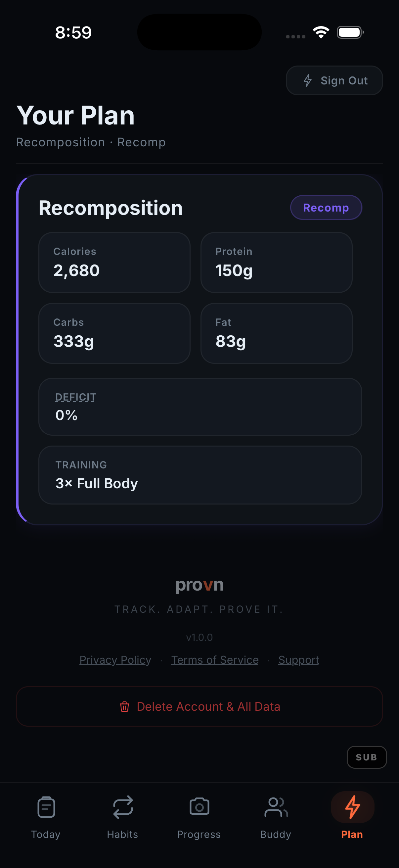Tap the SUB pill button
This screenshot has width=399, height=868.
point(366,757)
